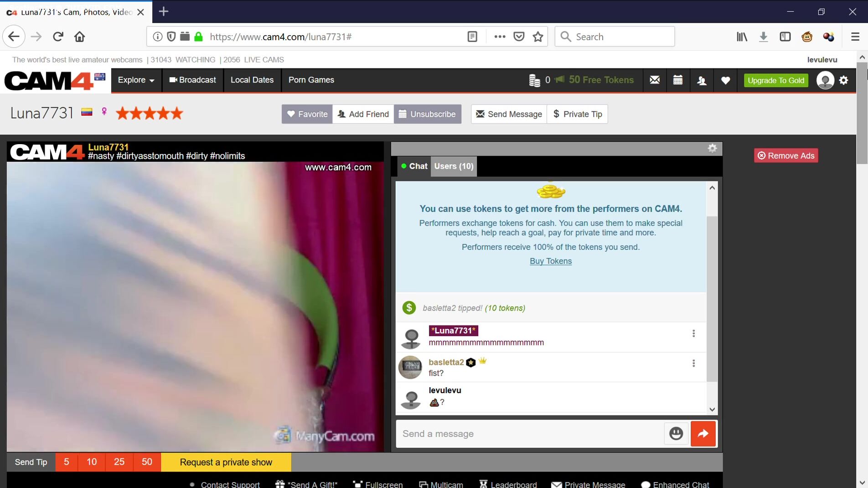Viewport: 868px width, 488px height.
Task: Open the Local Dates menu item
Action: click(x=252, y=80)
